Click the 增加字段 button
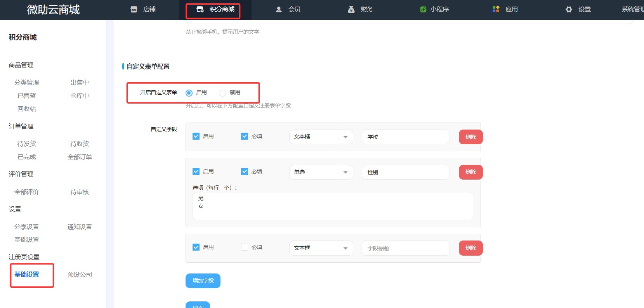The height and width of the screenshot is (308, 644). coord(203,281)
